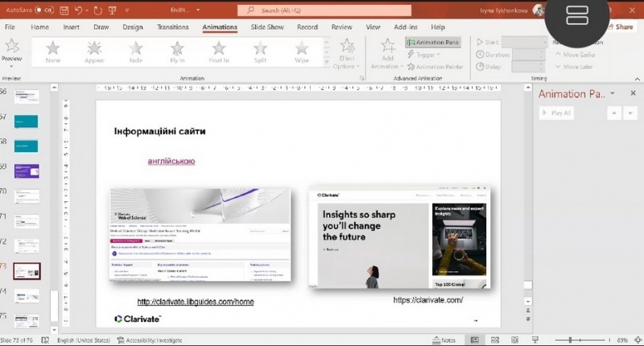Click the Save icon in title bar
The height and width of the screenshot is (346, 644).
65,10
